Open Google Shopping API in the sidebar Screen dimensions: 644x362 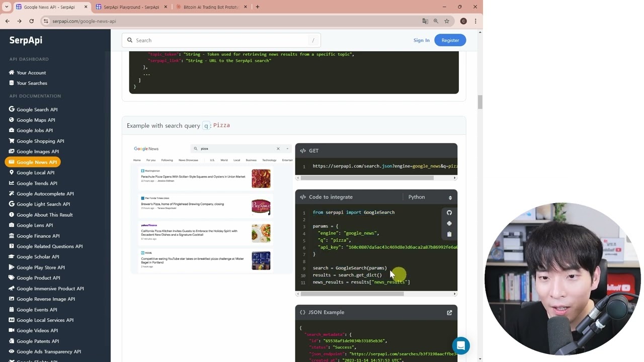(x=40, y=141)
